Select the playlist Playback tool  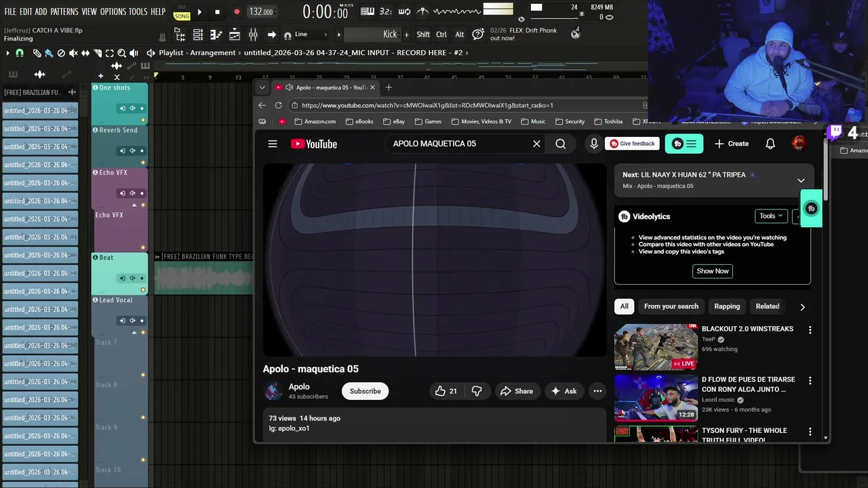[x=134, y=53]
